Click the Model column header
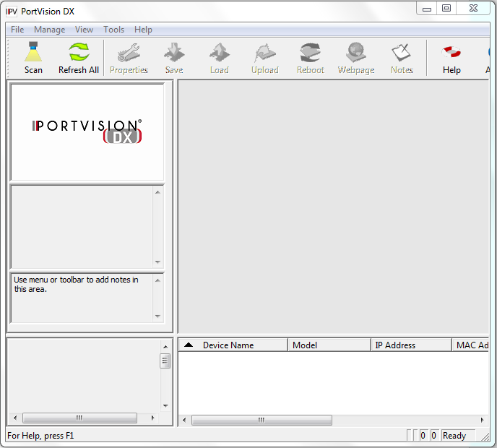Image resolution: width=497 pixels, height=448 pixels. [329, 345]
